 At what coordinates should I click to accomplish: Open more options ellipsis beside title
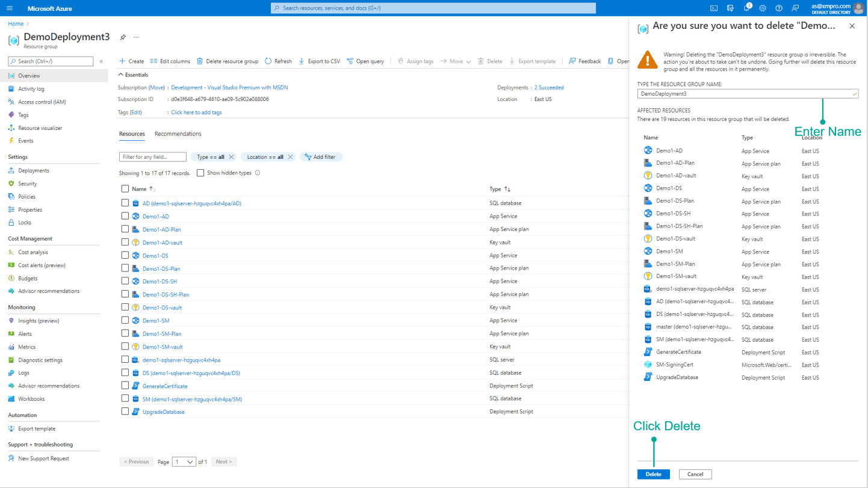(x=136, y=37)
